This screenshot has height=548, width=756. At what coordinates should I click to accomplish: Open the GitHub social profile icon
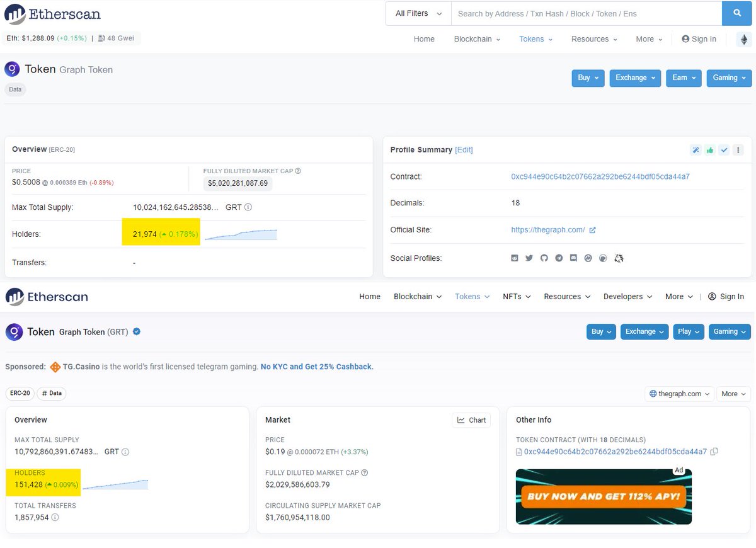tap(544, 258)
